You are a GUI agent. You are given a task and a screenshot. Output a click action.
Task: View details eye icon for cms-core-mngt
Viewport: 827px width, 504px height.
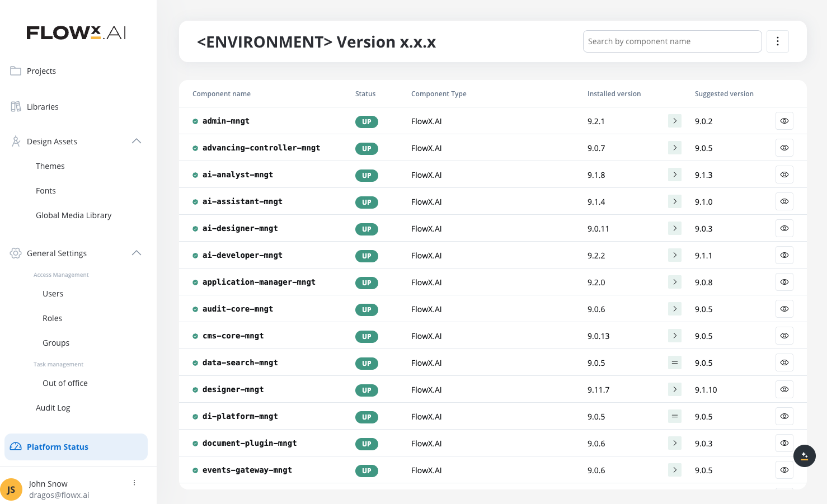(784, 336)
